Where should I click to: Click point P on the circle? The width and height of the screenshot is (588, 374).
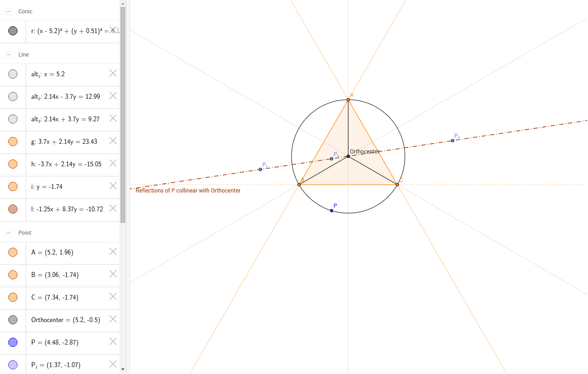332,210
